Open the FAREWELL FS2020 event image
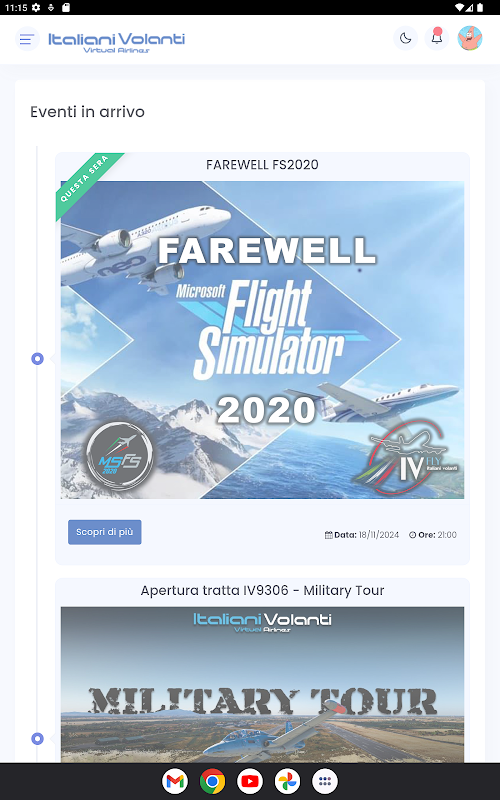Viewport: 500px width, 800px height. [x=262, y=340]
